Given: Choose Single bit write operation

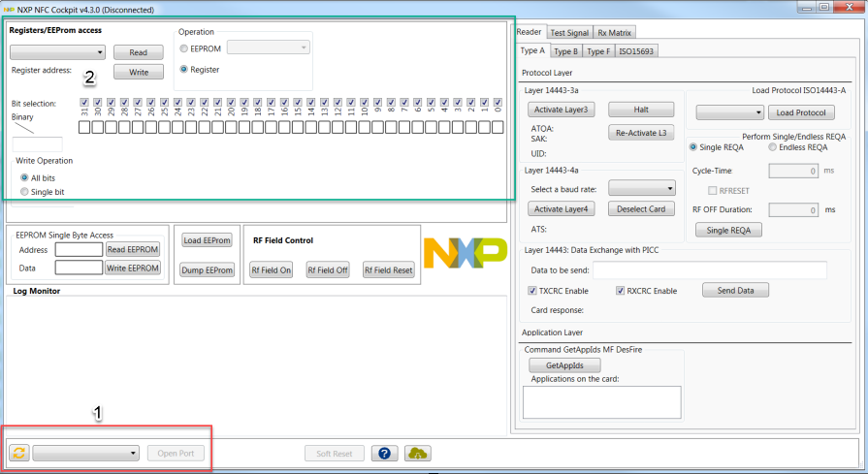Looking at the screenshot, I should (24, 191).
